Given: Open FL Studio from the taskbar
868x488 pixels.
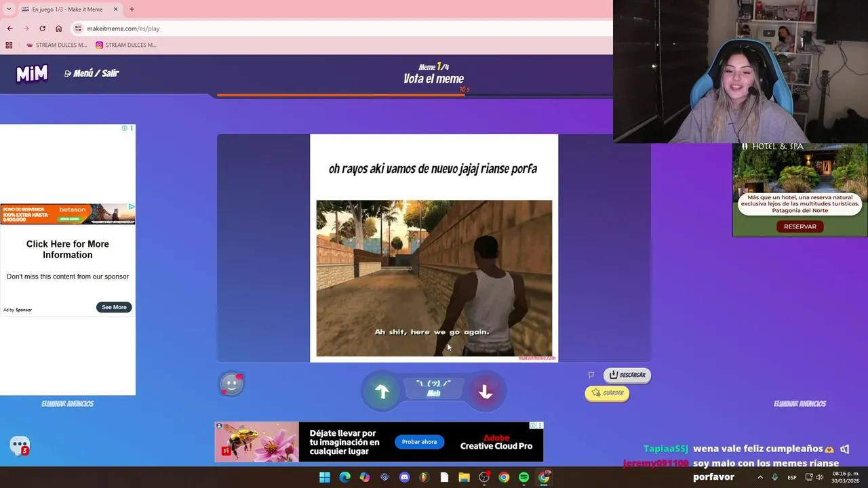Looking at the screenshot, I should (425, 477).
